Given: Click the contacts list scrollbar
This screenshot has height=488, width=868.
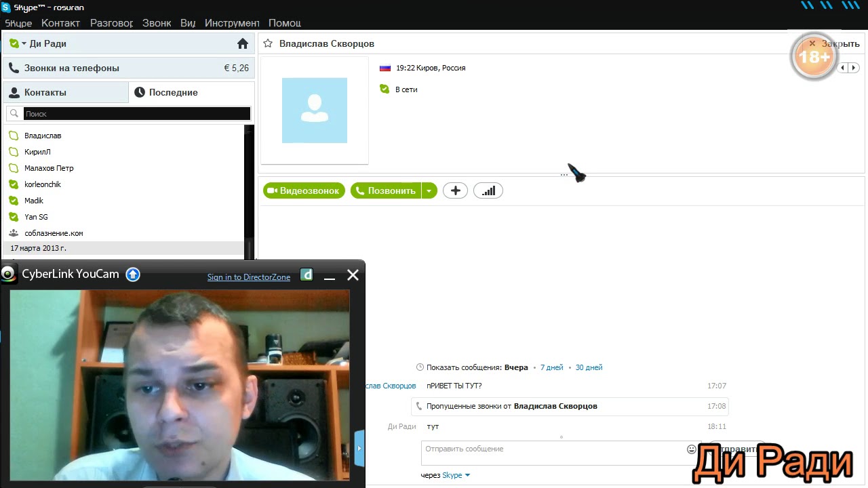Looking at the screenshot, I should point(249,191).
